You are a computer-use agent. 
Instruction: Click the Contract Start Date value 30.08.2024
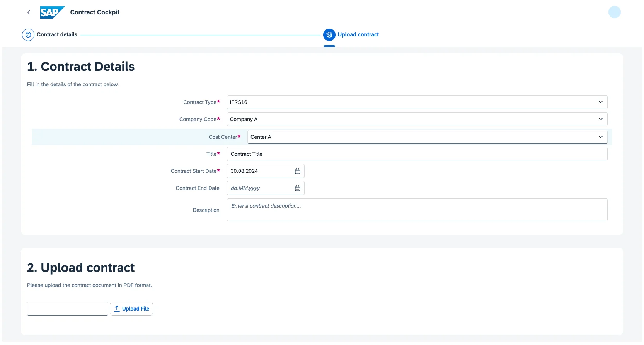click(244, 171)
